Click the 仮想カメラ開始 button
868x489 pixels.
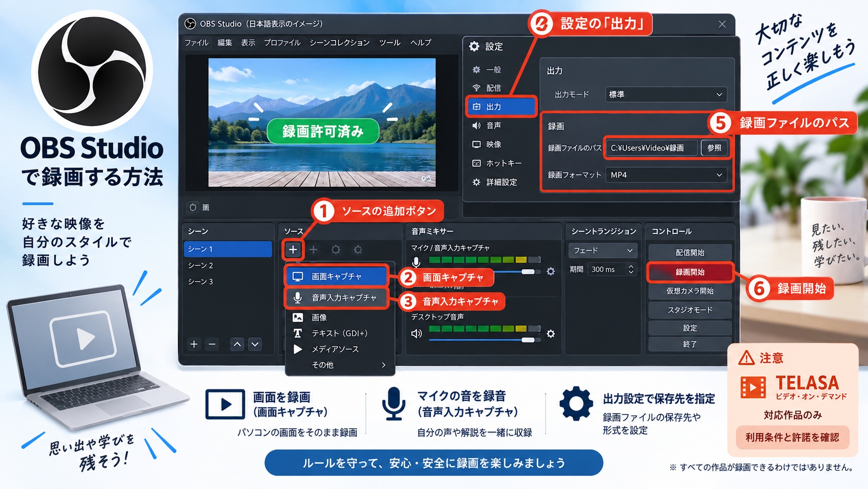690,291
